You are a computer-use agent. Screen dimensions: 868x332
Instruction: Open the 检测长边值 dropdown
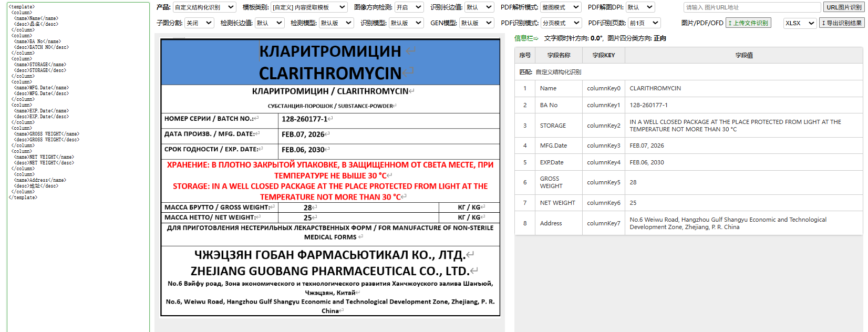(270, 23)
